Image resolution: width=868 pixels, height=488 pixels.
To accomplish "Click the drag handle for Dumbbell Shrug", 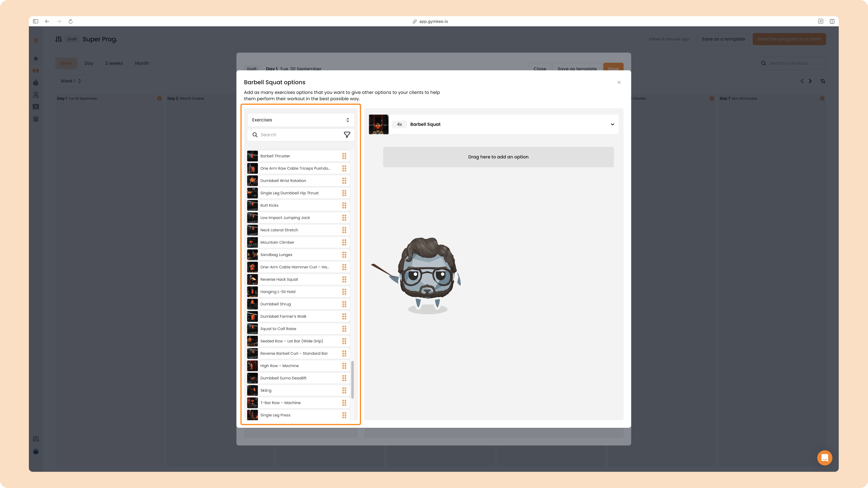I will [344, 304].
